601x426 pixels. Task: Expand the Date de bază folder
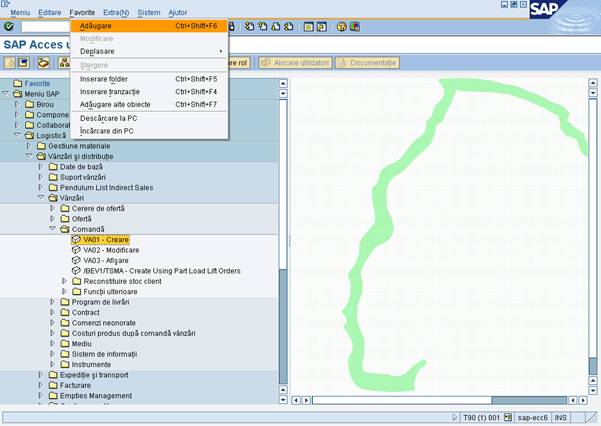(x=41, y=166)
